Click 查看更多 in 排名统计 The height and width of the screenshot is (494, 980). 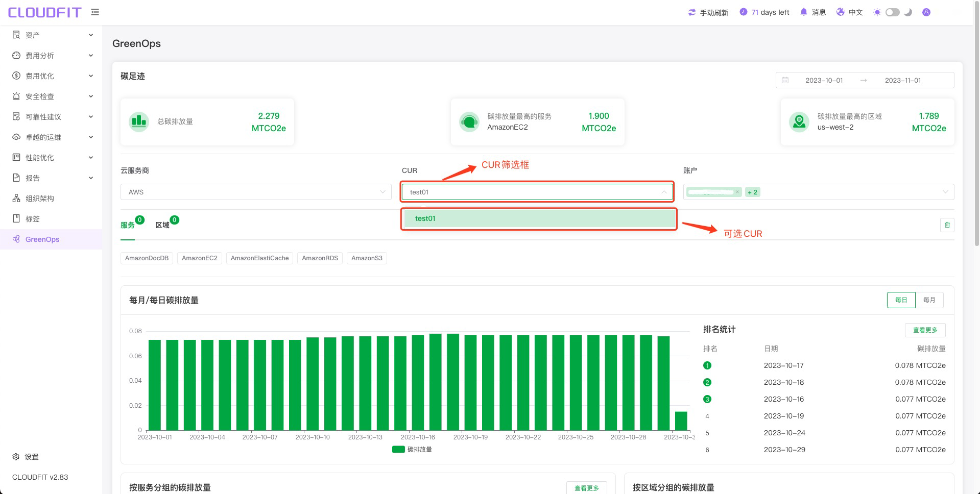click(925, 330)
